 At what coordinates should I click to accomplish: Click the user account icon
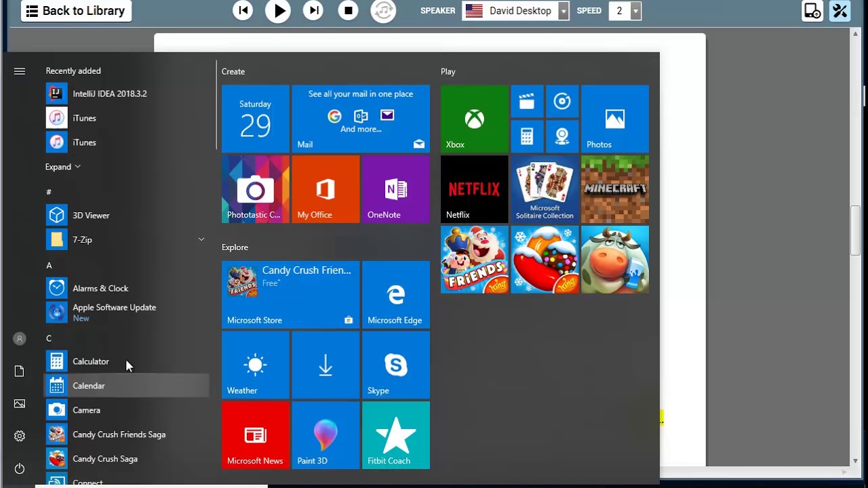pyautogui.click(x=20, y=338)
